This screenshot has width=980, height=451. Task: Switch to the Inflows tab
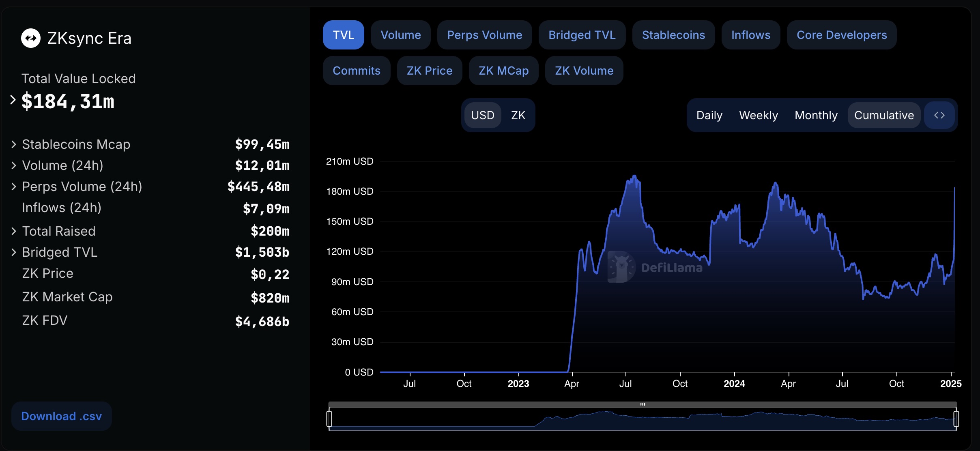(x=751, y=35)
